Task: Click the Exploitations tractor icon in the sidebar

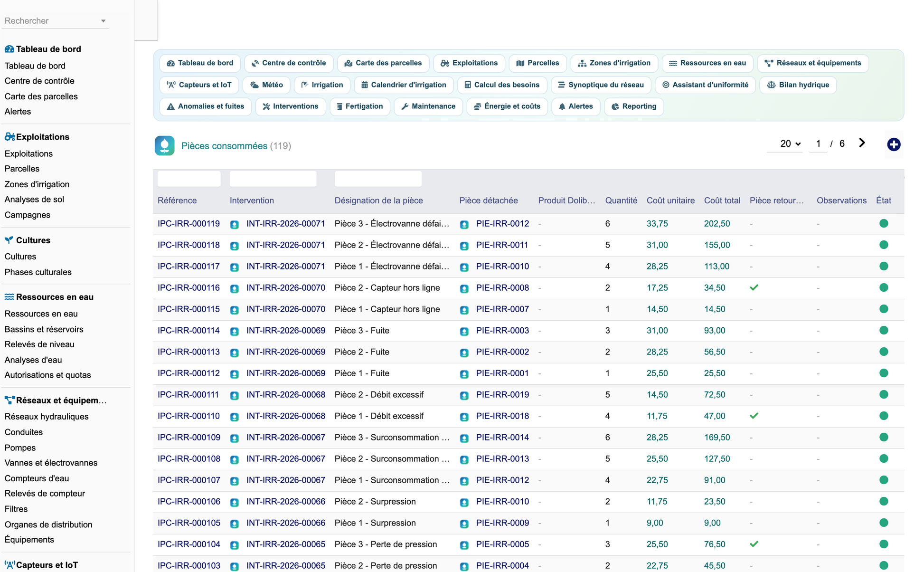Action: [9, 137]
